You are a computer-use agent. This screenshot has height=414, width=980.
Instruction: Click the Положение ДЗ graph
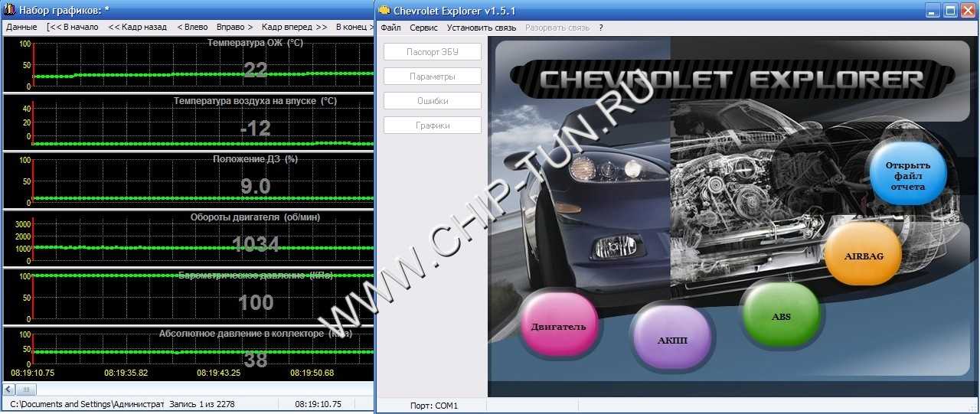[x=189, y=181]
